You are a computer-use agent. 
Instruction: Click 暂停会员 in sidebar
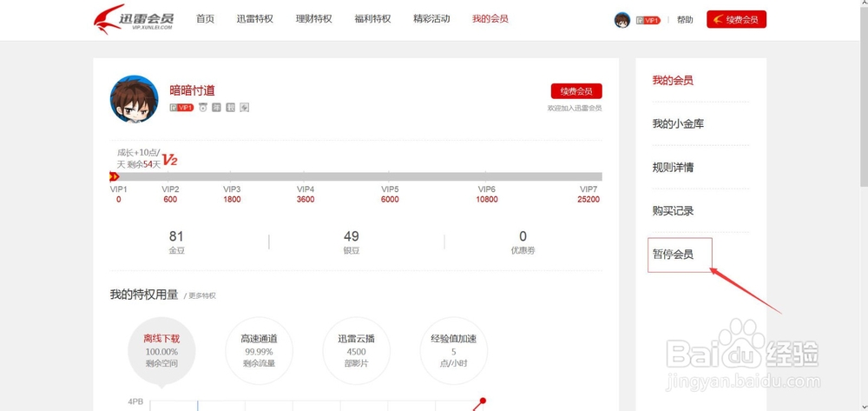673,255
